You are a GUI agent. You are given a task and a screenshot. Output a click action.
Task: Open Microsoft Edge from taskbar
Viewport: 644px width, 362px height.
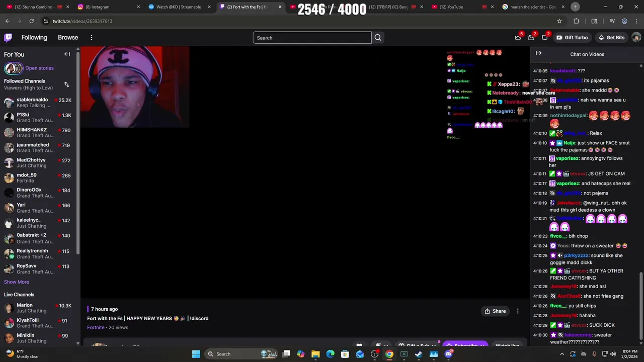330,354
